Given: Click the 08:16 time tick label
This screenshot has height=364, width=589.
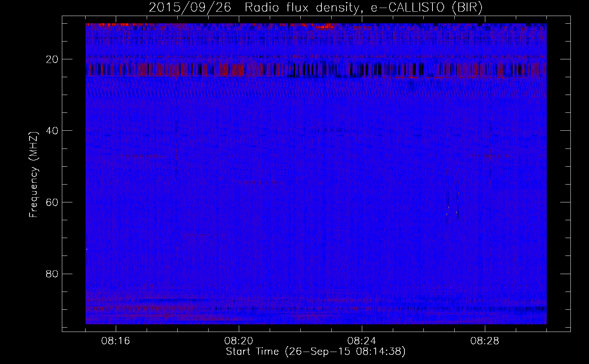Looking at the screenshot, I should click(116, 341).
